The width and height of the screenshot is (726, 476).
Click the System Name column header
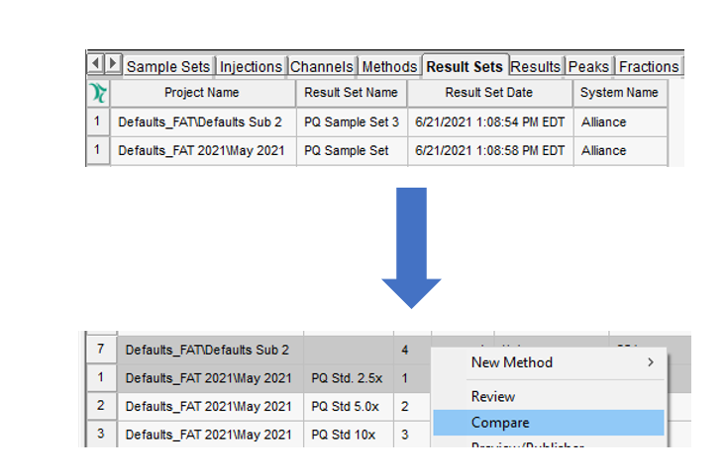619,93
